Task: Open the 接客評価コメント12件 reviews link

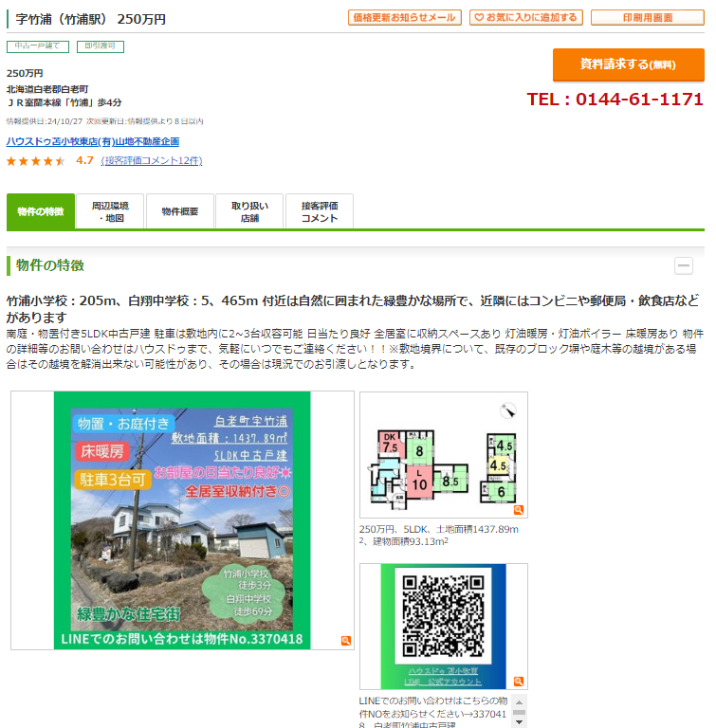Action: [152, 160]
